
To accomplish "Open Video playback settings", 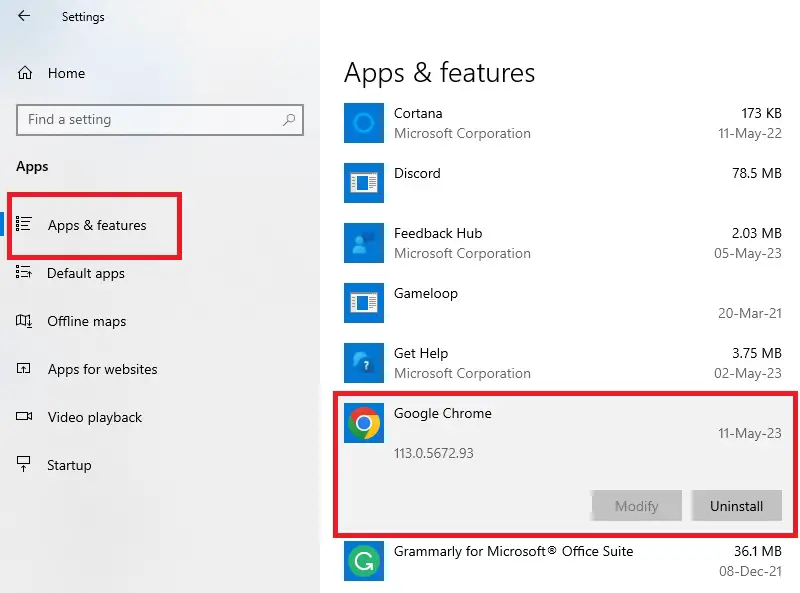I will click(95, 417).
